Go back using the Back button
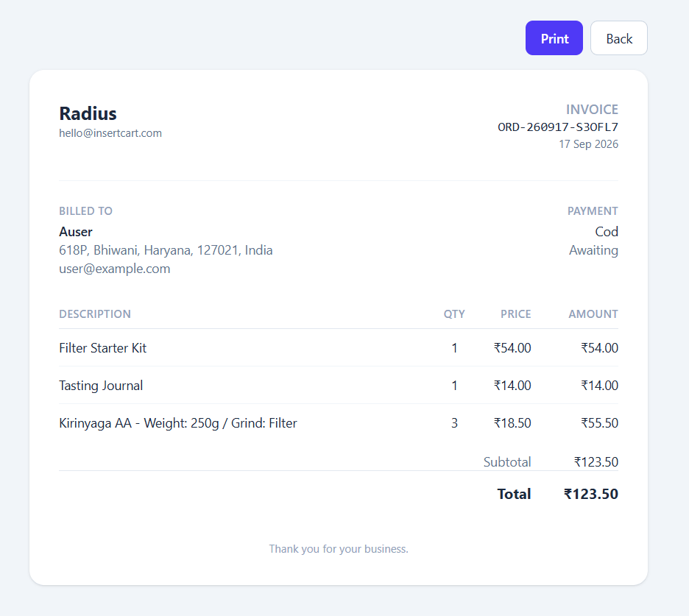 click(x=618, y=38)
